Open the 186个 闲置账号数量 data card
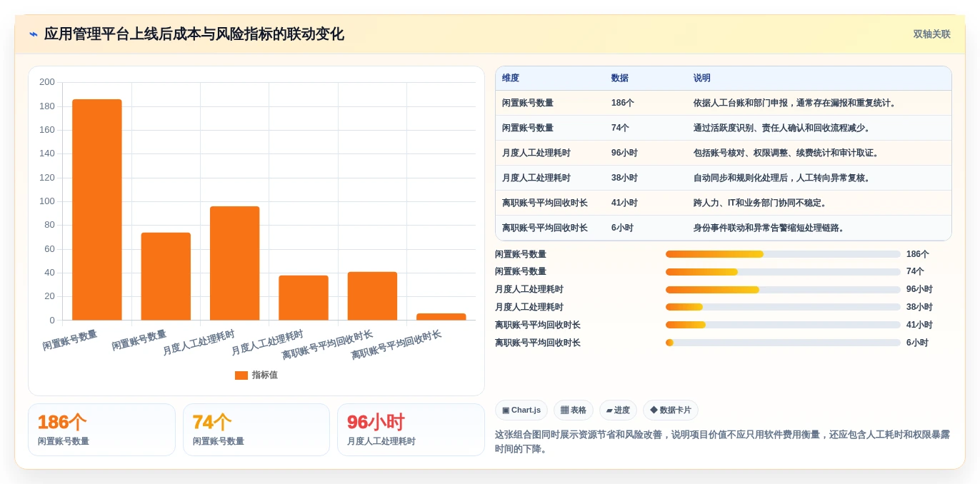The image size is (980, 484). pyautogui.click(x=101, y=430)
